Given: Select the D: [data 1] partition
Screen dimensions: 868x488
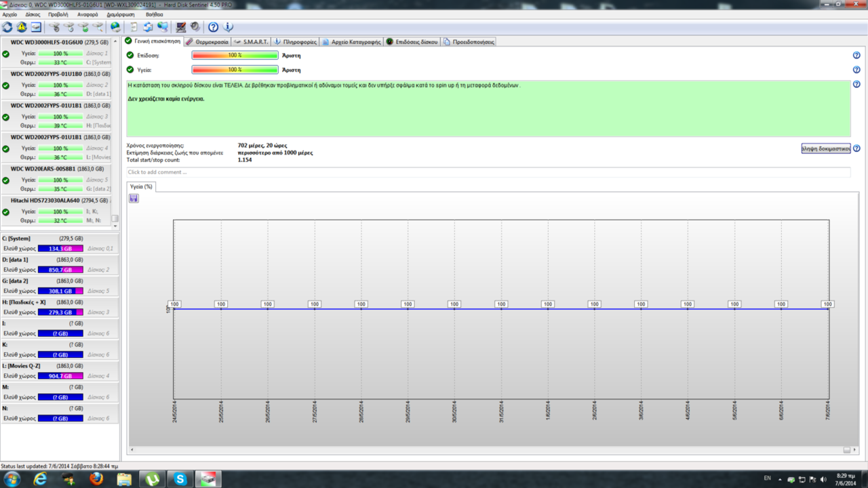Looking at the screenshot, I should 60,264.
